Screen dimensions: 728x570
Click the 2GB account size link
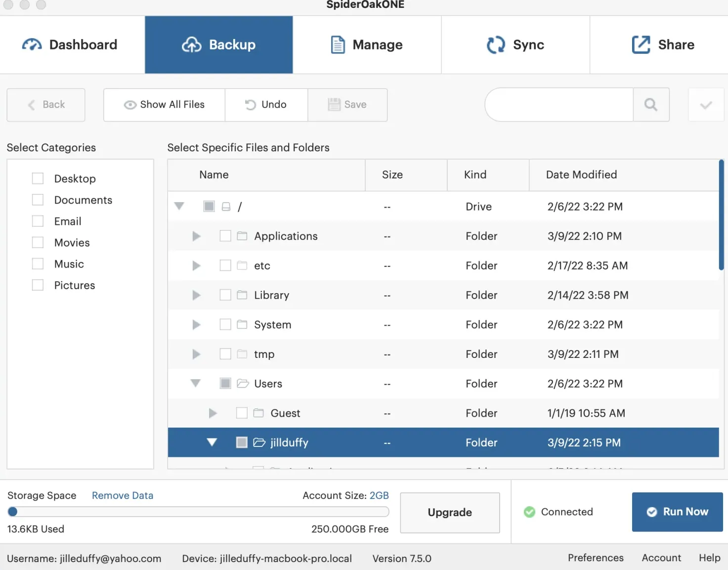point(379,495)
